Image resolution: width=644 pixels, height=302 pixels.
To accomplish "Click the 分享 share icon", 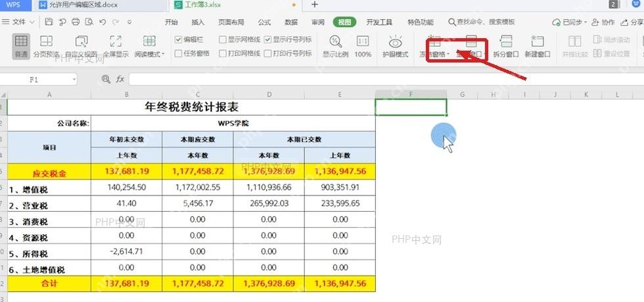I will coord(632,22).
